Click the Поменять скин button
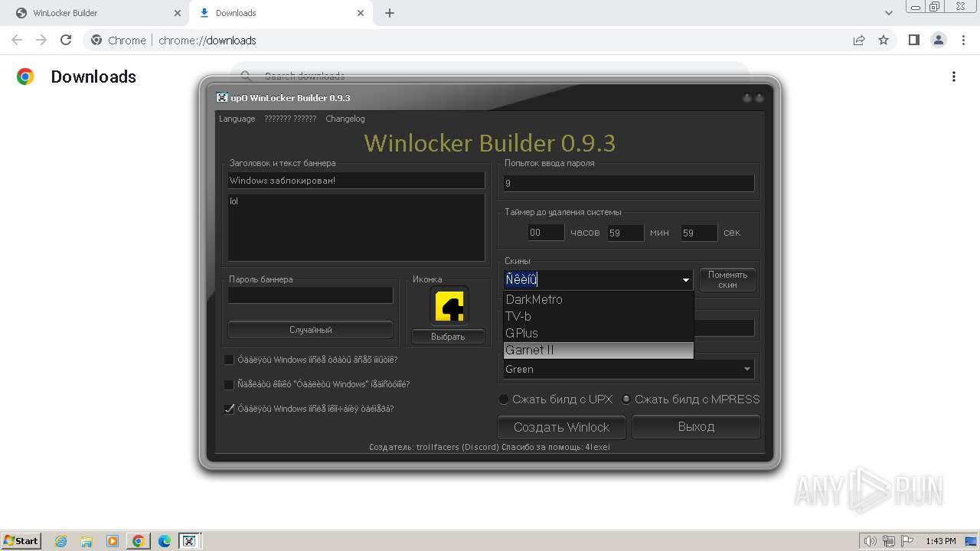This screenshot has width=980, height=551. pos(727,280)
